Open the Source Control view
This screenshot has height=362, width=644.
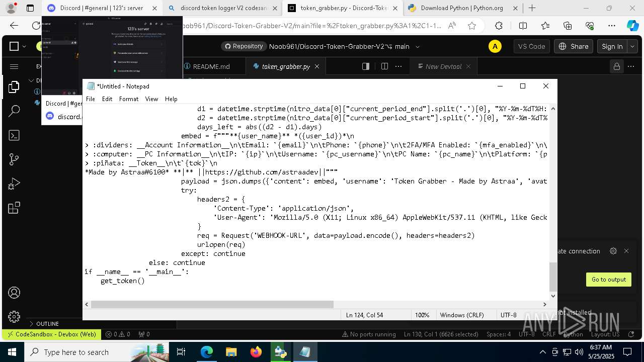[x=14, y=159]
